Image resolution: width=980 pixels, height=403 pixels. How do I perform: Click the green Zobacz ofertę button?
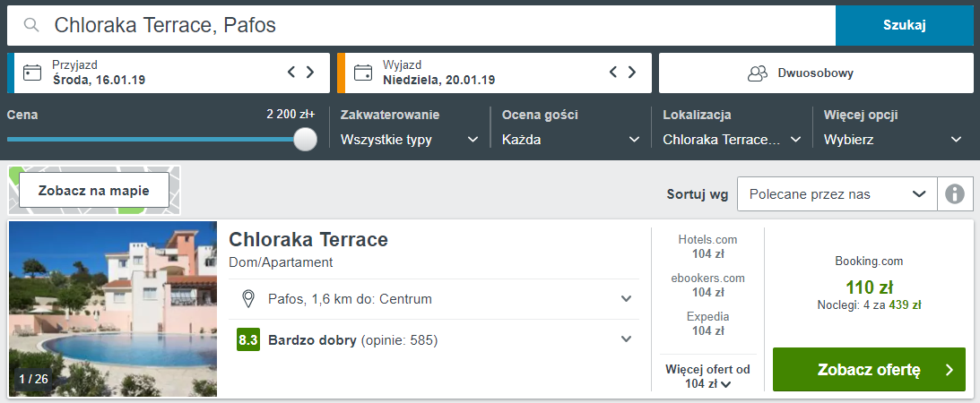click(x=869, y=369)
